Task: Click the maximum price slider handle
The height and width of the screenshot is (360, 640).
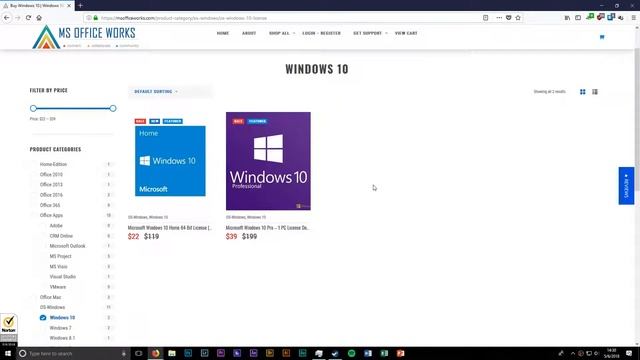Action: click(113, 108)
